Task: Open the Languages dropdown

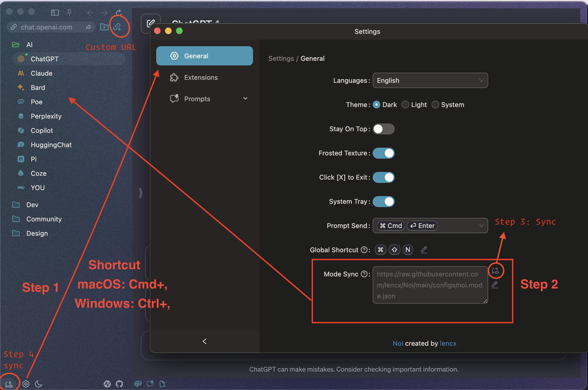Action: [430, 80]
